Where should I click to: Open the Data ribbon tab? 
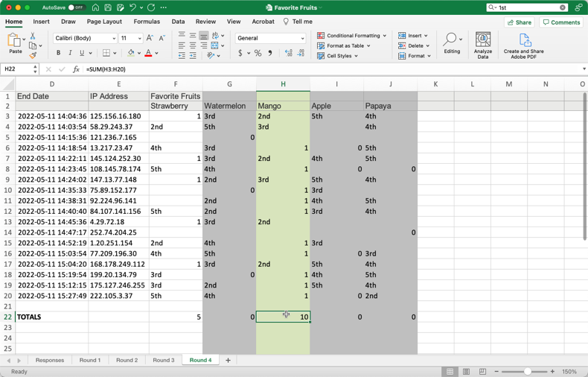pos(178,22)
